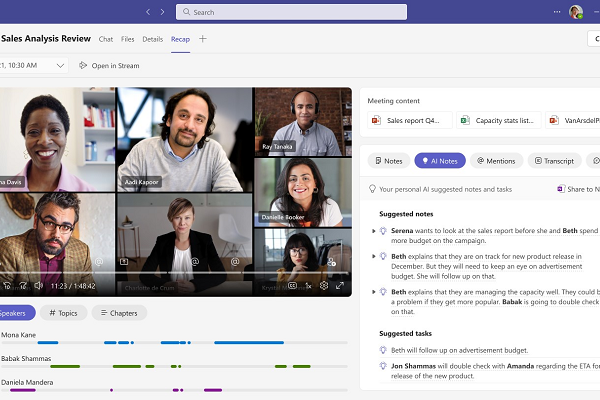Expand the note about the December product release
The image size is (600, 400).
pos(373,256)
